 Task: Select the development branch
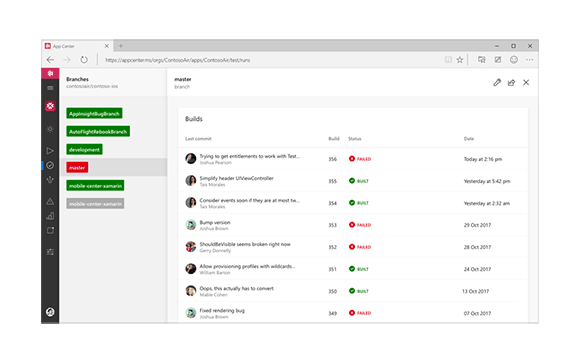[84, 149]
